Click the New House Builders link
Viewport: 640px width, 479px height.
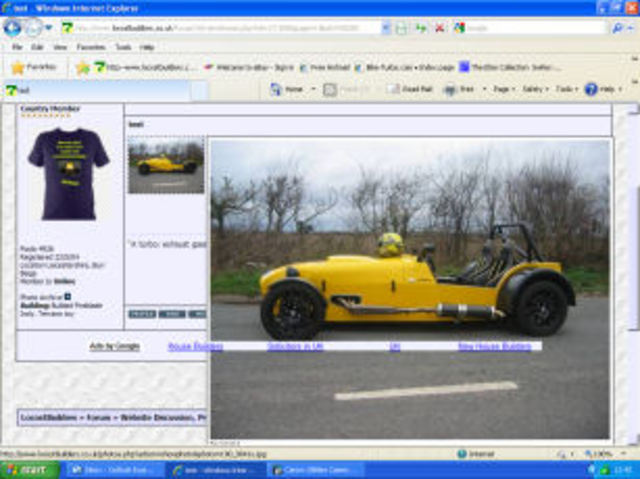[x=494, y=346]
